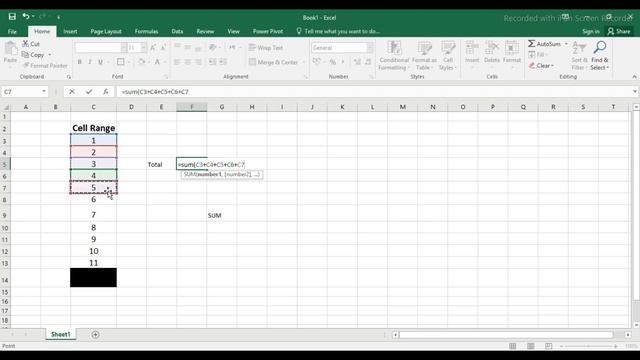
Task: Click the Tell me what you want box
Action: click(x=338, y=31)
